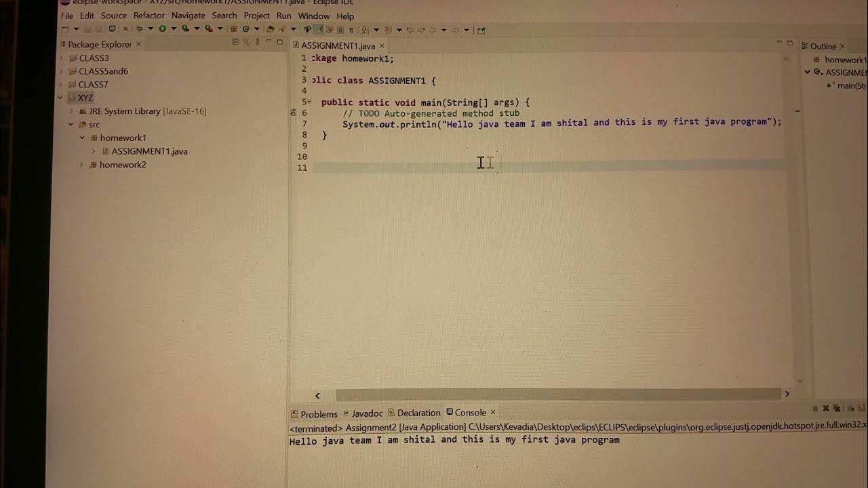Image resolution: width=868 pixels, height=488 pixels.
Task: Switch to the Javadoc tab
Action: click(x=363, y=413)
